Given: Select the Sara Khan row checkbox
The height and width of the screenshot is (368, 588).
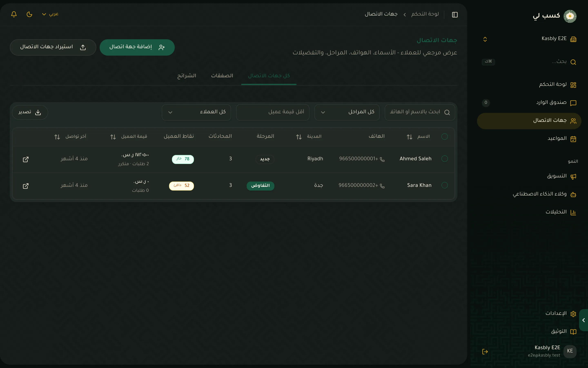Looking at the screenshot, I should pos(444,185).
